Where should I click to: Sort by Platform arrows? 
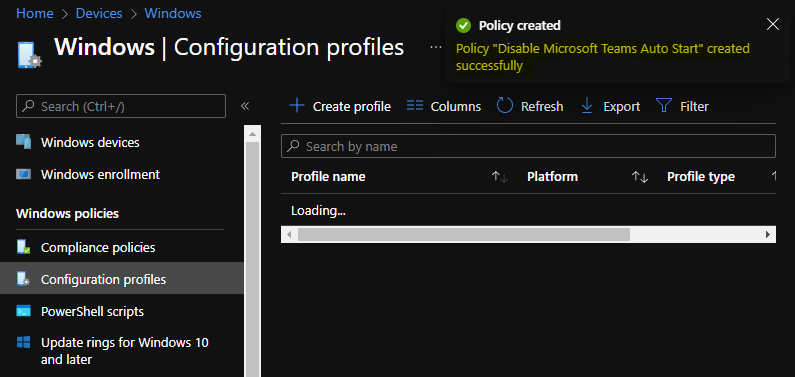pos(640,177)
